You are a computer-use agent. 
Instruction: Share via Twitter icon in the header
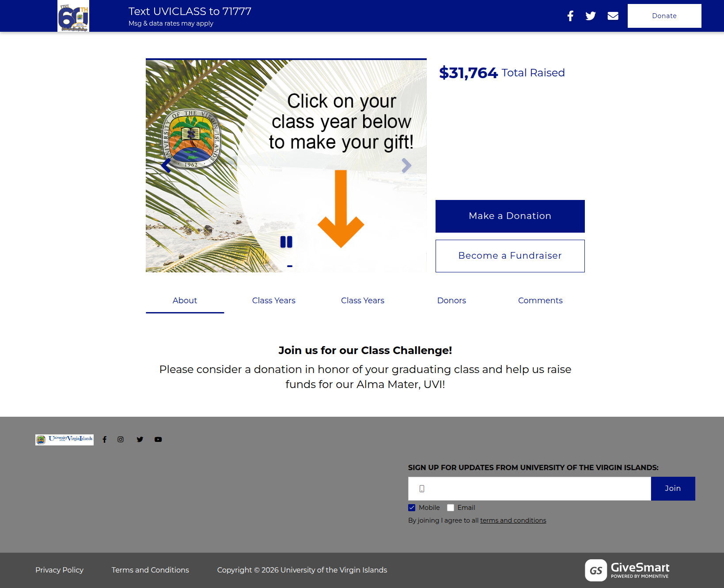click(x=591, y=16)
